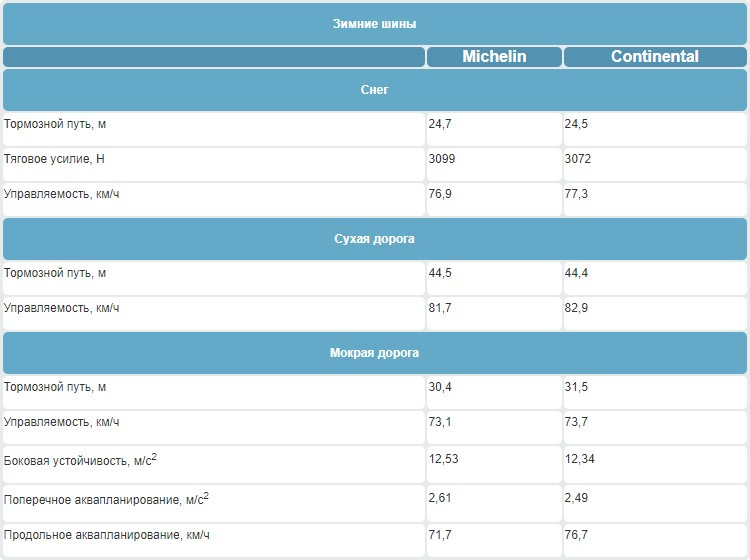Select Continental snow handling value 77,3
The height and width of the screenshot is (560, 750).
(x=576, y=193)
